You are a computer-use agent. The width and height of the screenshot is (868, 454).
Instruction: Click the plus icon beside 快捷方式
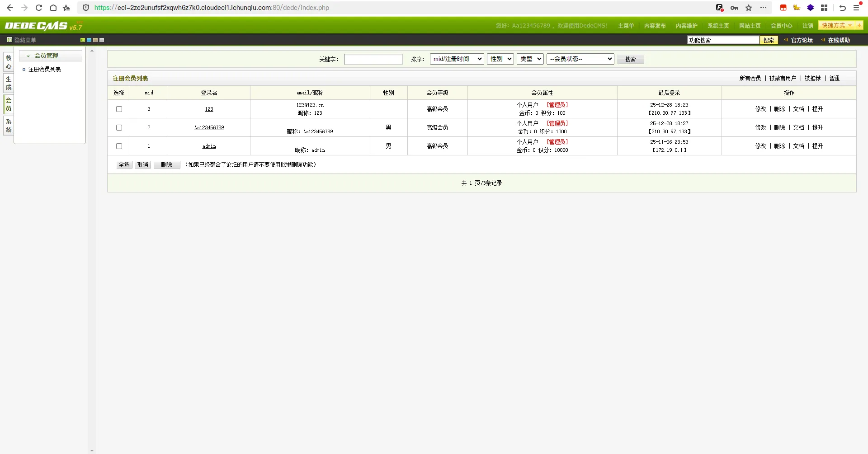(x=859, y=25)
